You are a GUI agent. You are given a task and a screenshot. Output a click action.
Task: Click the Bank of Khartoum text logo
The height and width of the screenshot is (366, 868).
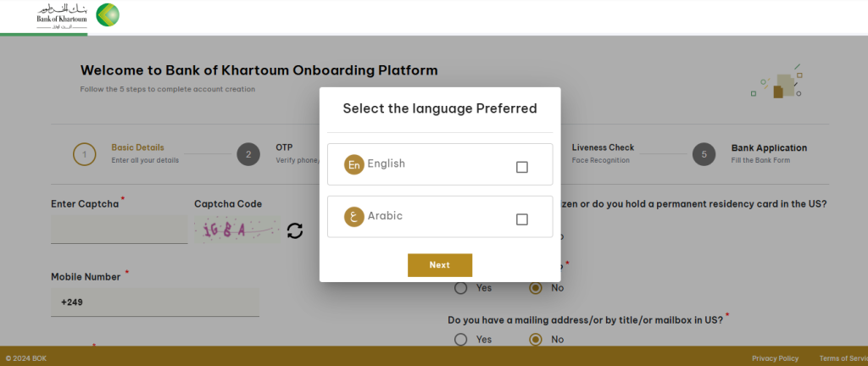click(62, 16)
